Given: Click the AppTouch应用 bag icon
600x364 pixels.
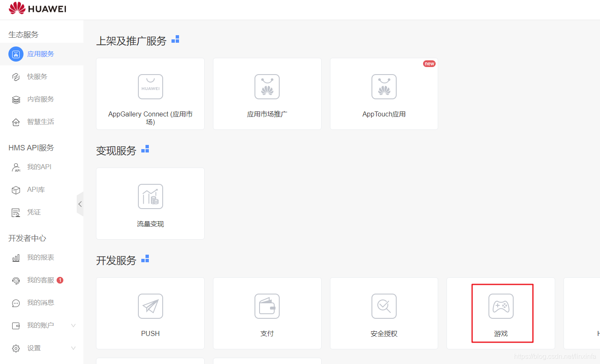Looking at the screenshot, I should click(384, 87).
